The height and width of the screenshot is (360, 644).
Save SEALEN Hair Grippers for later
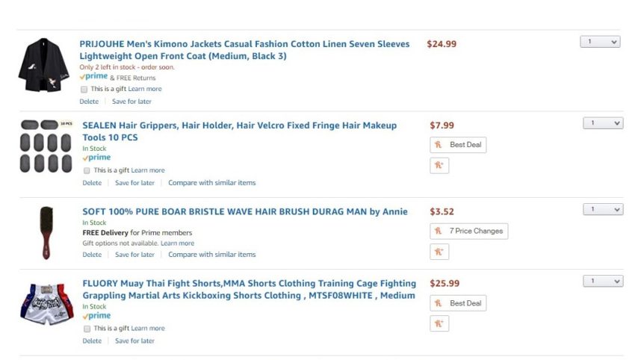(134, 183)
